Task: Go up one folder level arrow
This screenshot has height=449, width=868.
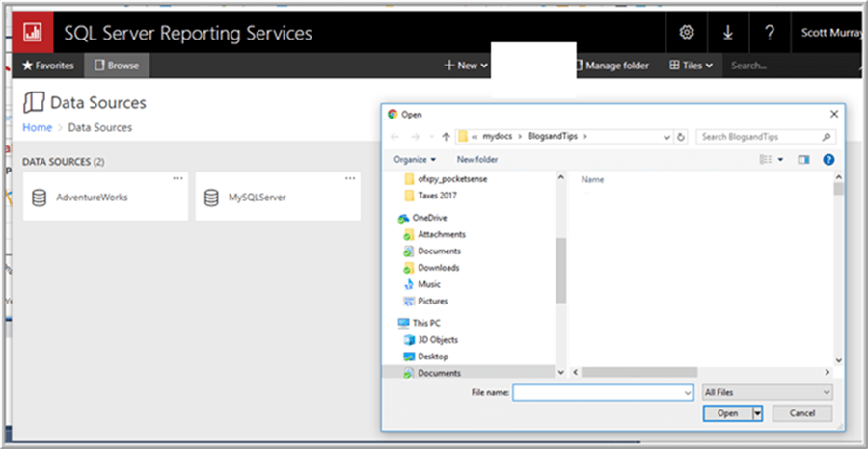Action: coord(445,137)
